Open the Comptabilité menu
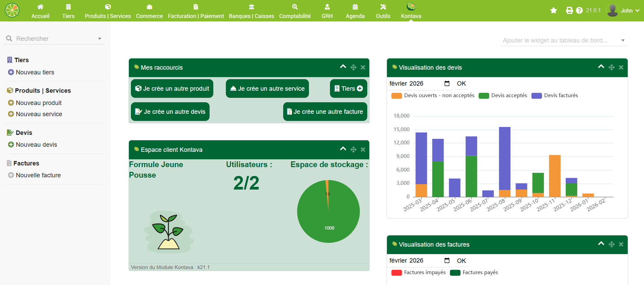The height and width of the screenshot is (285, 644). coord(295,11)
